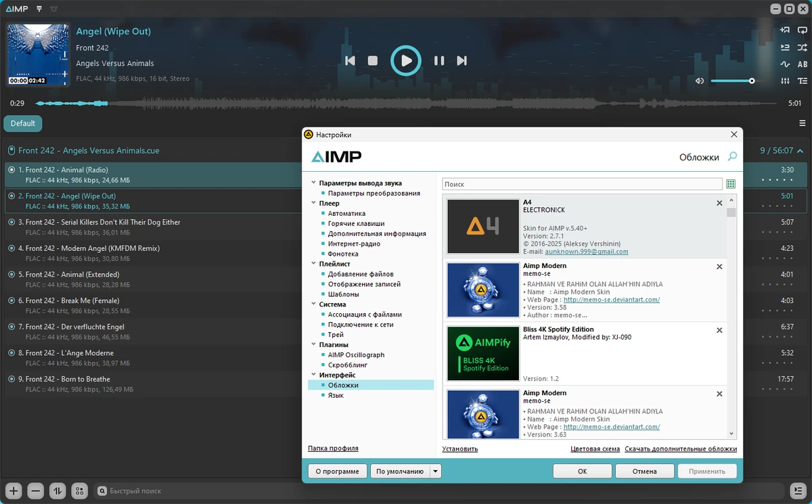Collapse the Плеер tree section
Viewport: 812px width, 504px height.
pyautogui.click(x=313, y=203)
